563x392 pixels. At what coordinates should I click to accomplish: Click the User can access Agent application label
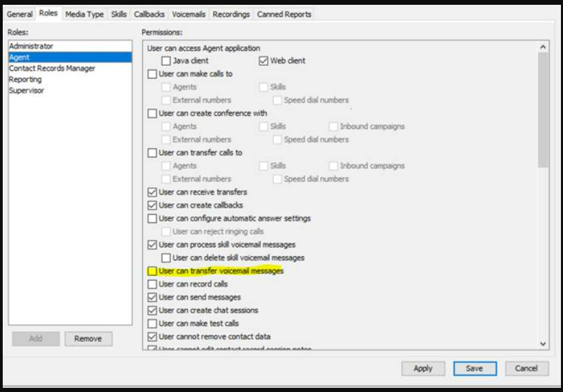tap(204, 48)
